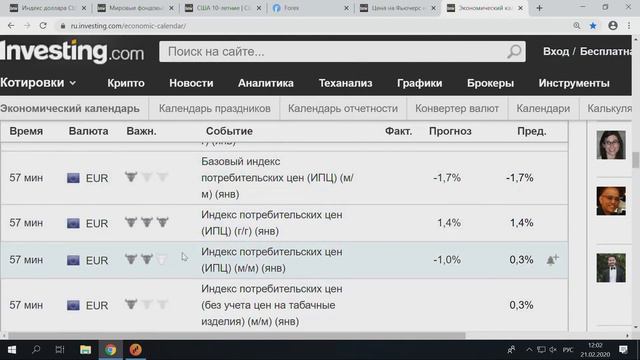Click importance bull icons in CPI y/y row
The height and width of the screenshot is (360, 640).
147,222
